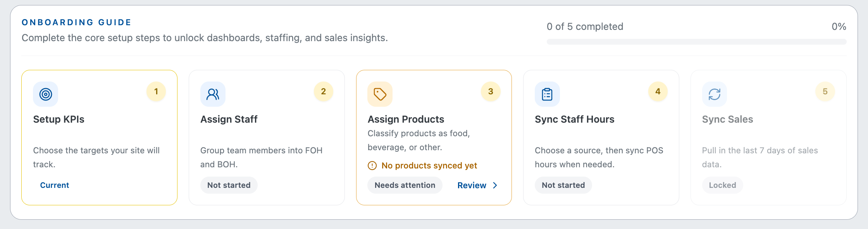Click text 'Choose the targets your site will track.'
The width and height of the screenshot is (868, 229).
(x=96, y=158)
